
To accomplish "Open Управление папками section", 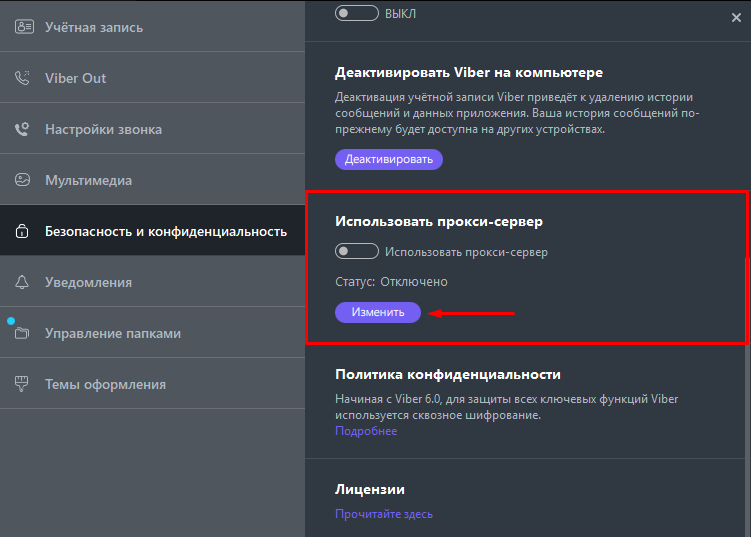I will point(152,333).
